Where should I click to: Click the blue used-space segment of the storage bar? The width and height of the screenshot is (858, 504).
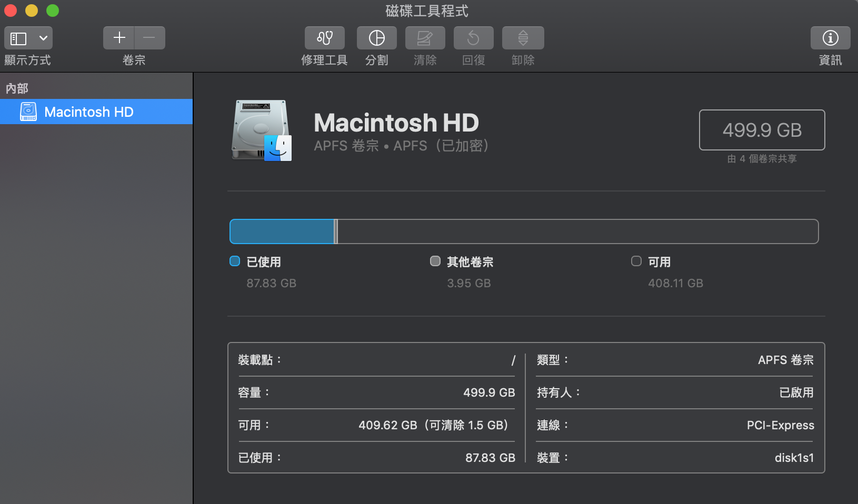pyautogui.click(x=282, y=231)
